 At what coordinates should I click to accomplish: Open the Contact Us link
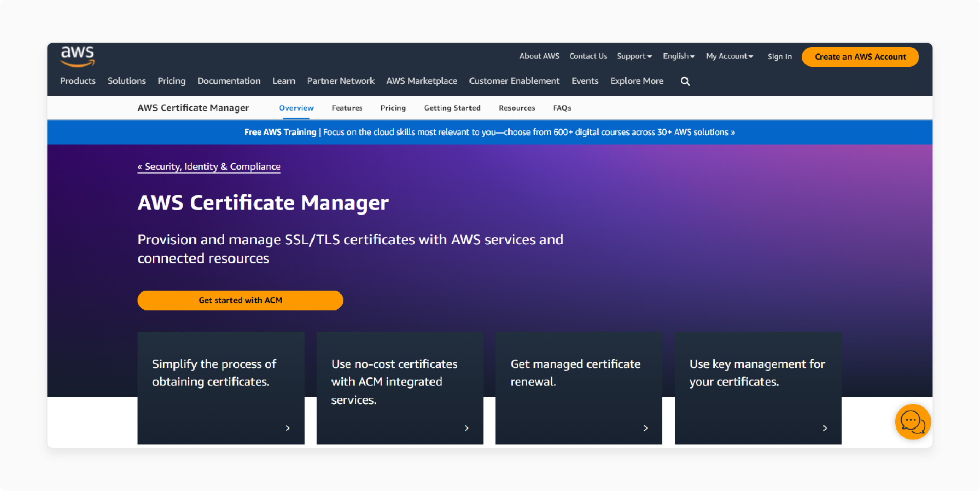[588, 56]
